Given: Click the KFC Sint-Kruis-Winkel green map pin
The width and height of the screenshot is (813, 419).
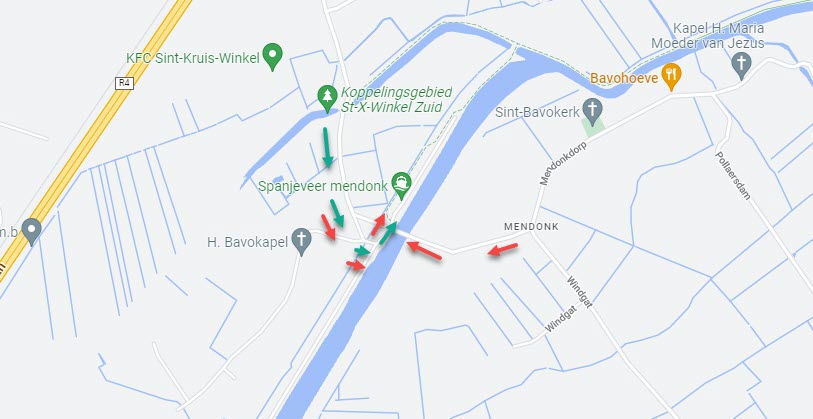Looking at the screenshot, I should 273,57.
